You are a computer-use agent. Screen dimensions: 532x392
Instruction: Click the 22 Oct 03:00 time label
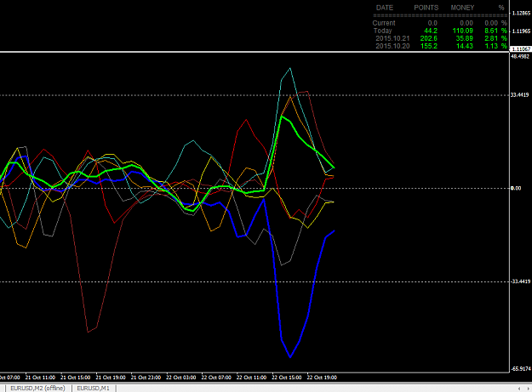click(x=180, y=378)
